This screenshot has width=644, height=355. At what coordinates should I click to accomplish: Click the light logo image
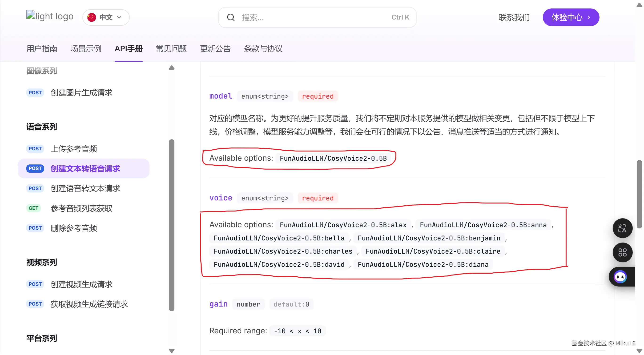(x=50, y=16)
